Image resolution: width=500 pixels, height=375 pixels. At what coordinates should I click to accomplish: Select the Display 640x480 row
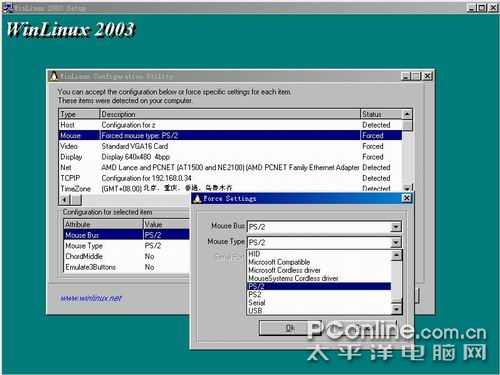230,157
